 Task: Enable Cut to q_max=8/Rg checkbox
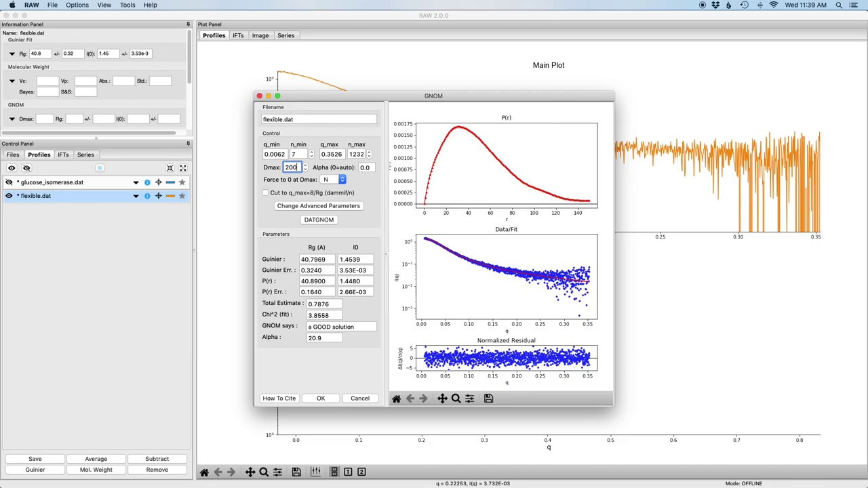click(x=265, y=192)
